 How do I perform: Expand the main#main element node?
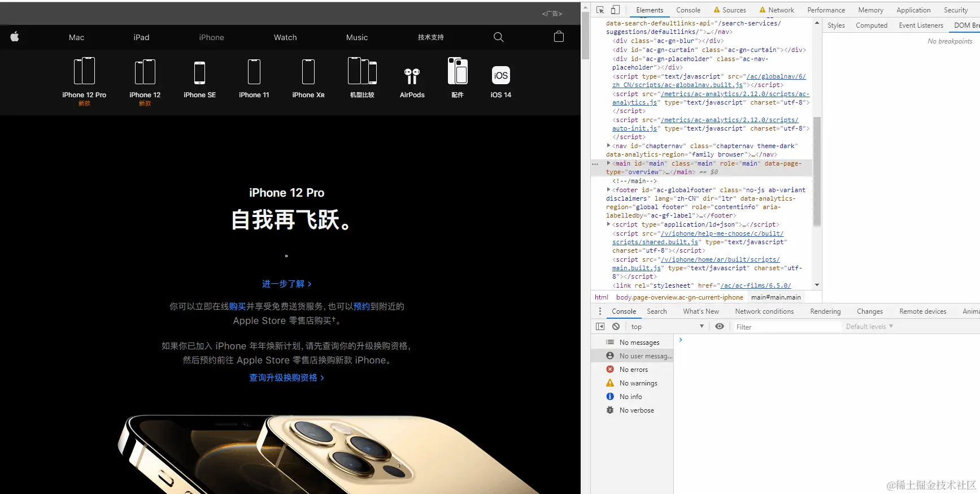click(608, 163)
